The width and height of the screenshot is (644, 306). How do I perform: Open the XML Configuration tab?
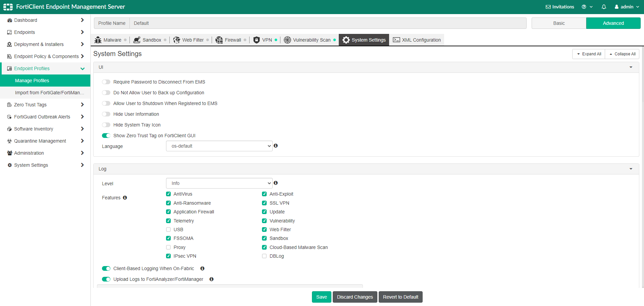point(417,40)
